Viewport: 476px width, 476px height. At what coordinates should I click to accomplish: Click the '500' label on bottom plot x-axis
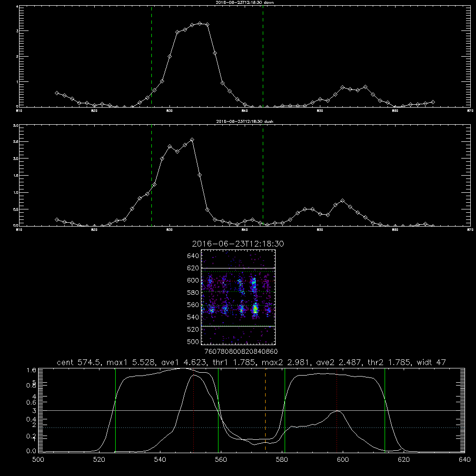38,460
